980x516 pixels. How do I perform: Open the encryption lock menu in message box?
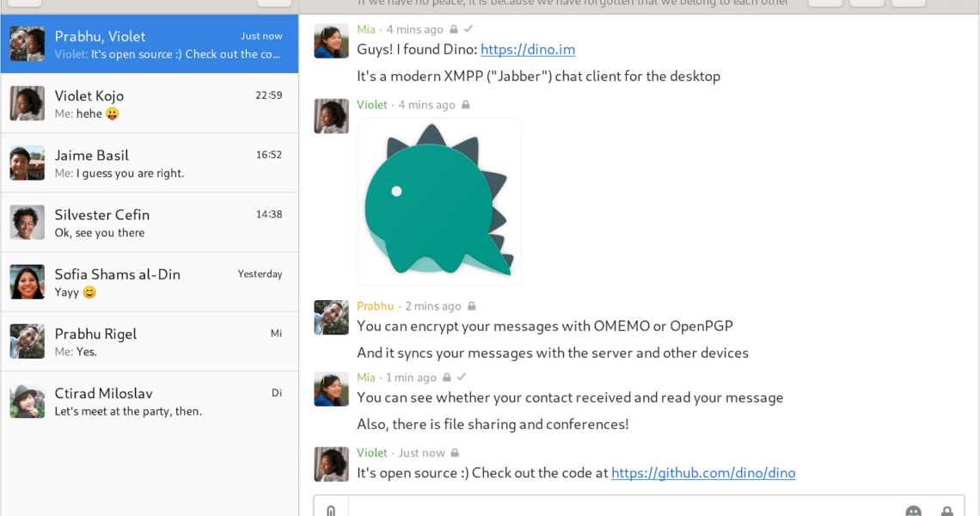pos(946,510)
